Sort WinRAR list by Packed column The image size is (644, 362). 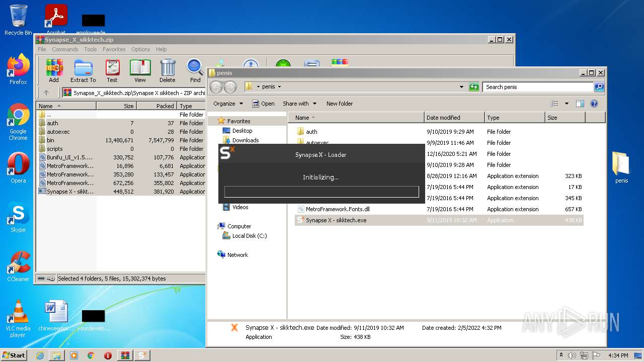(x=156, y=106)
